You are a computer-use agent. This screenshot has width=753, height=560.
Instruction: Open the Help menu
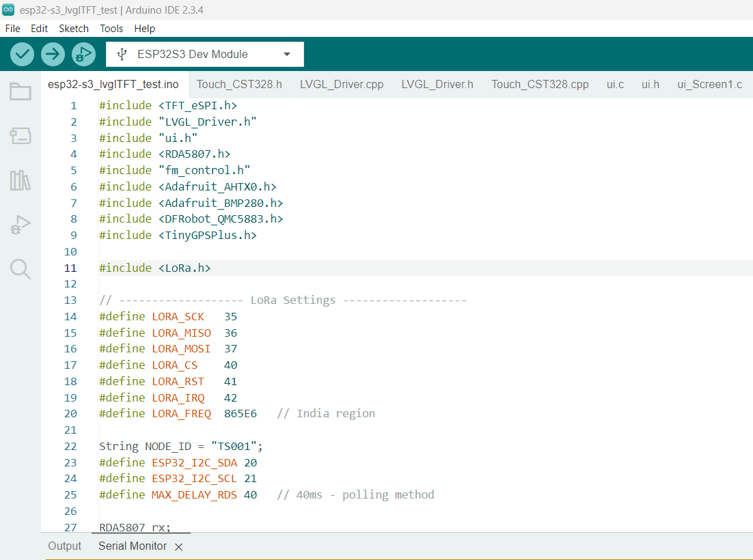click(x=145, y=28)
